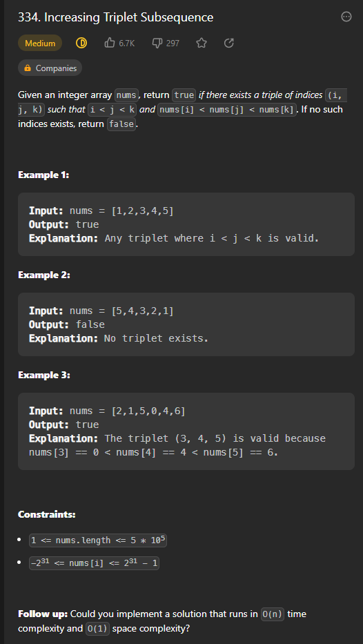Viewport: 363px width, 644px height.
Task: Click the thumbs-down dislike icon
Action: click(157, 43)
